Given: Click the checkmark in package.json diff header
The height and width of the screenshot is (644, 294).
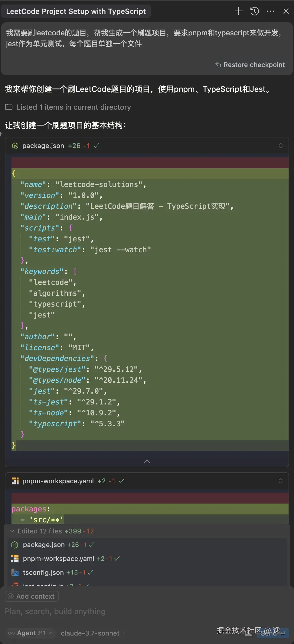Looking at the screenshot, I should pyautogui.click(x=96, y=146).
